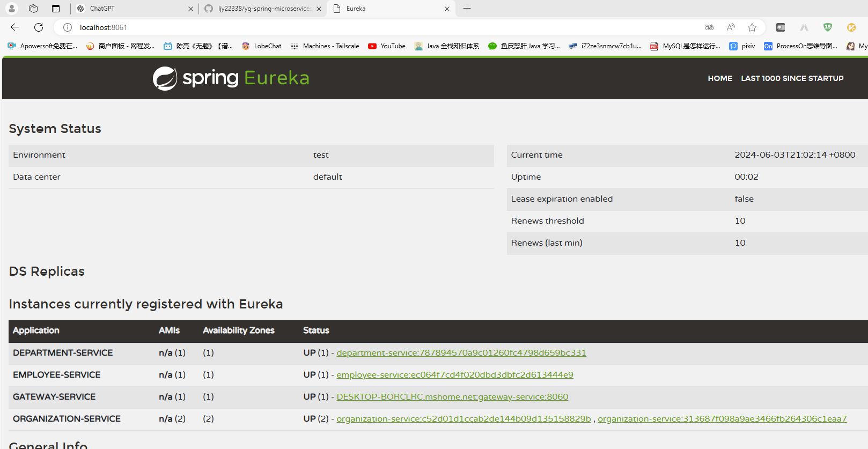Open the iZ2ze3snmcw7cb1u bookmark
868x449 pixels.
coord(605,46)
